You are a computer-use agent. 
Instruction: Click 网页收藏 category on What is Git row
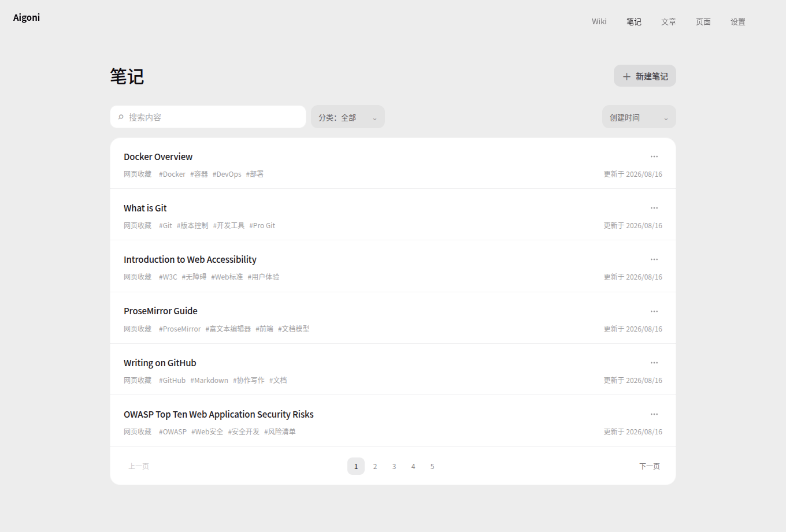click(138, 225)
